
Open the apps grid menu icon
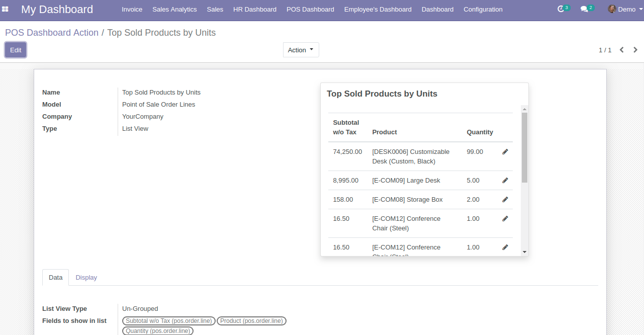click(x=6, y=9)
